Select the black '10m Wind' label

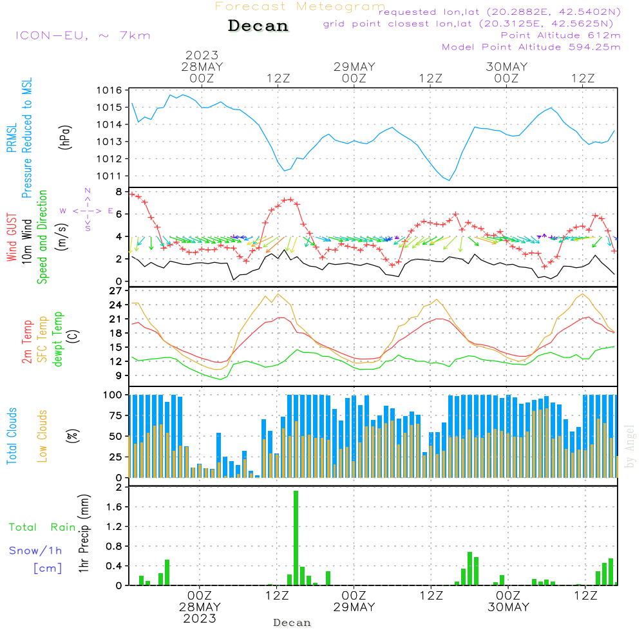(x=26, y=241)
